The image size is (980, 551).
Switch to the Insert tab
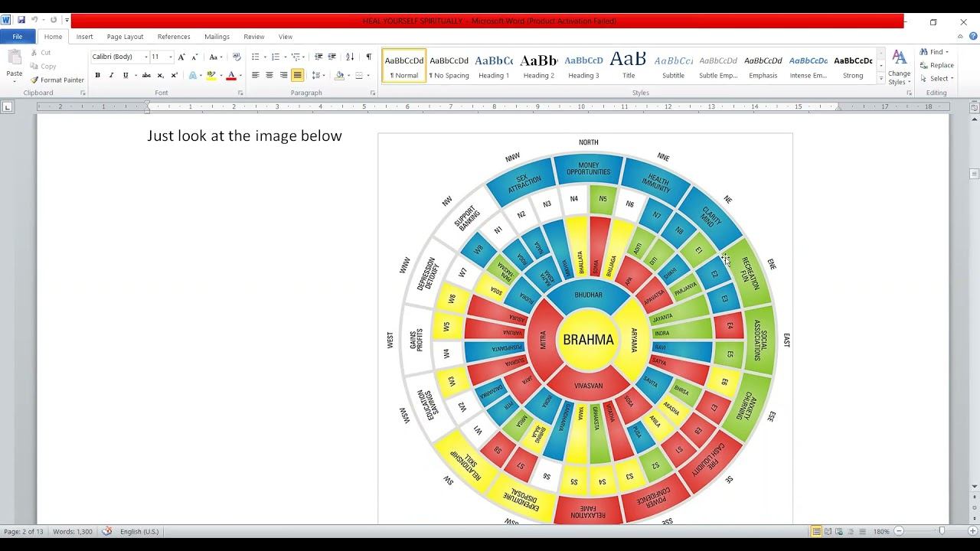pyautogui.click(x=84, y=37)
